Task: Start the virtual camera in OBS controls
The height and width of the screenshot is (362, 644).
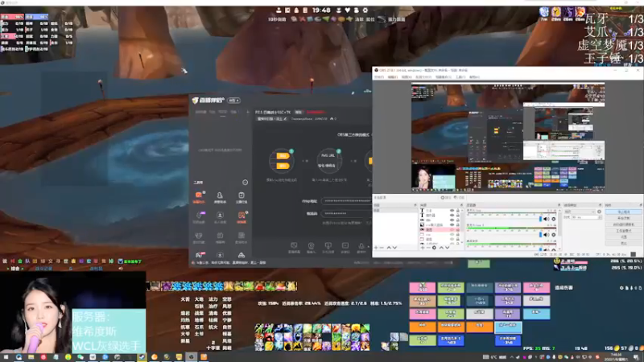Action: (623, 224)
